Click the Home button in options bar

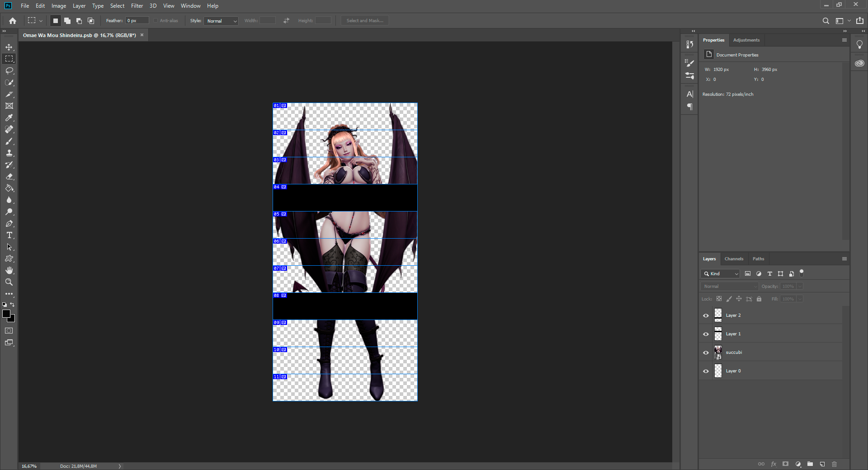pyautogui.click(x=13, y=21)
